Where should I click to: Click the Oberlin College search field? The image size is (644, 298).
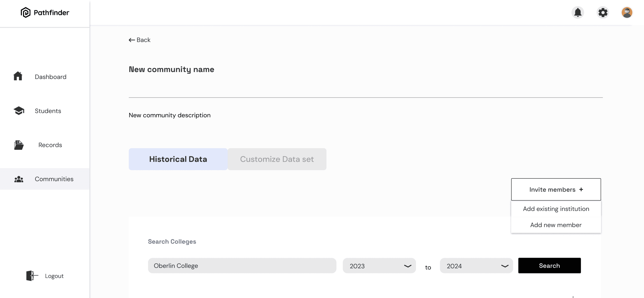point(242,266)
